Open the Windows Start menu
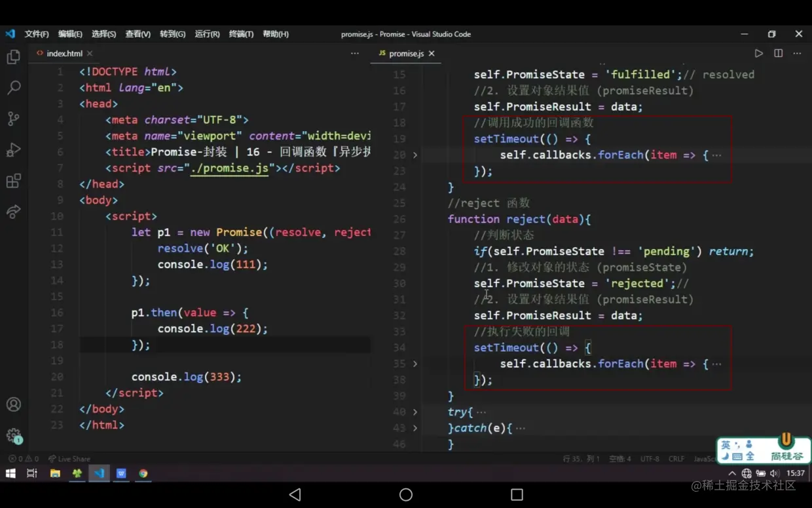This screenshot has width=812, height=508. tap(10, 473)
